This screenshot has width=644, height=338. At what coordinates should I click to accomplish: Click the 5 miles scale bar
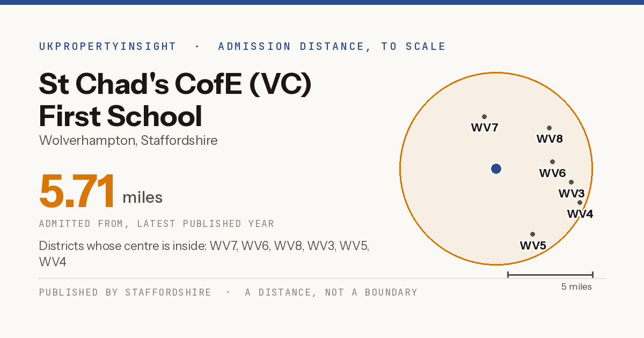click(550, 275)
